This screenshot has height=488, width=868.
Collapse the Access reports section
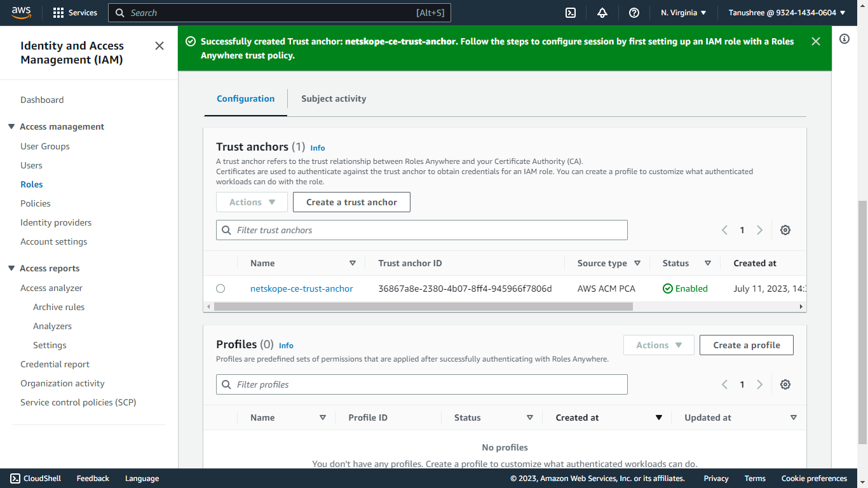point(11,268)
